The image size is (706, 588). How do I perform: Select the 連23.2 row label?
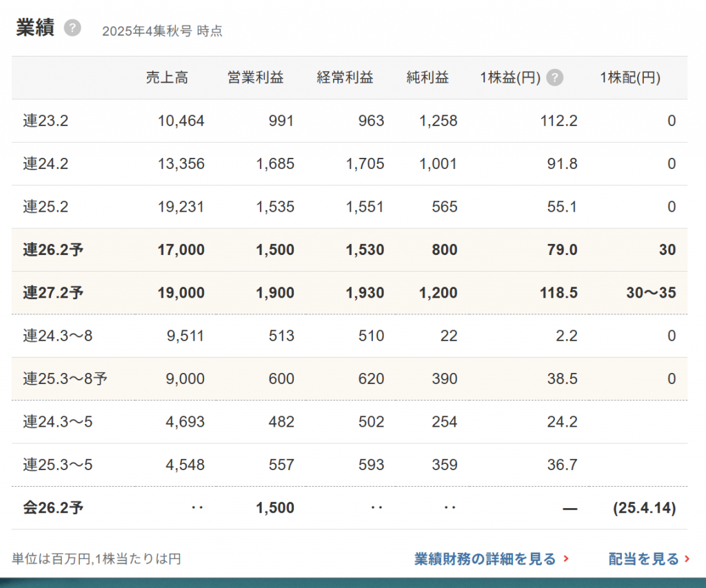[x=46, y=121]
